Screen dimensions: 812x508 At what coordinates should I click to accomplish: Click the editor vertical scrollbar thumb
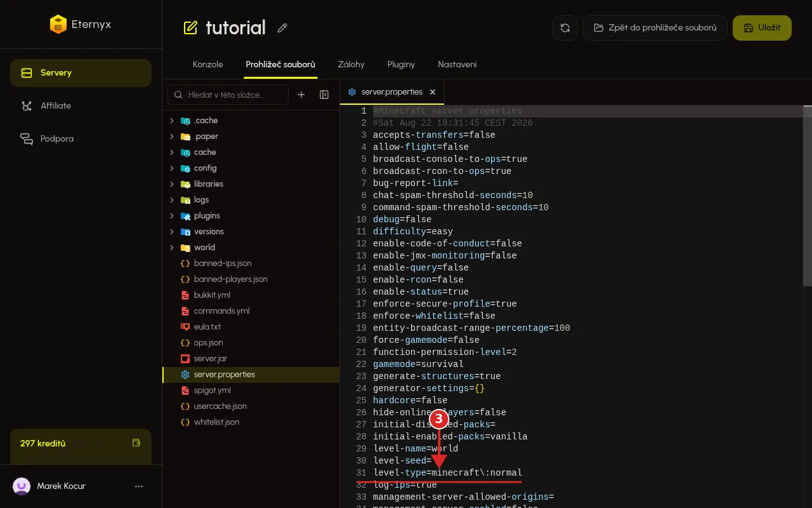tap(807, 195)
